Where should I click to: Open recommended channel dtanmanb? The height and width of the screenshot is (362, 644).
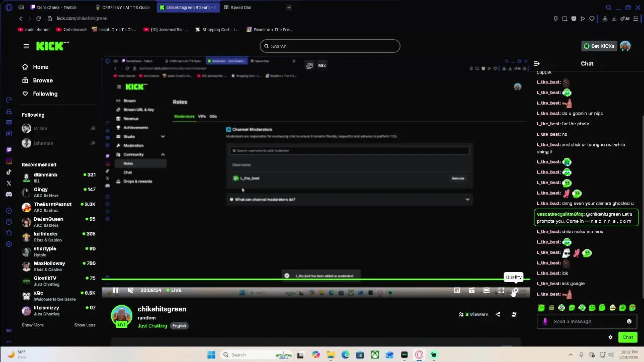pos(58,177)
